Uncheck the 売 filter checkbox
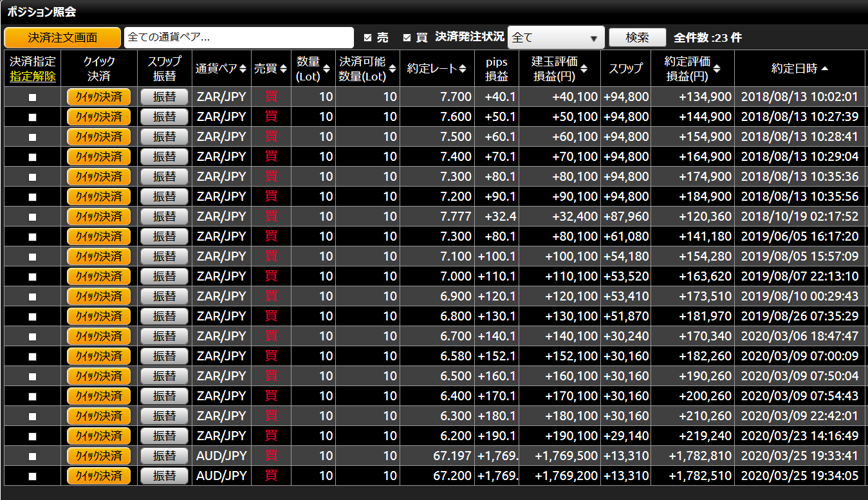This screenshot has width=868, height=500. click(x=368, y=38)
